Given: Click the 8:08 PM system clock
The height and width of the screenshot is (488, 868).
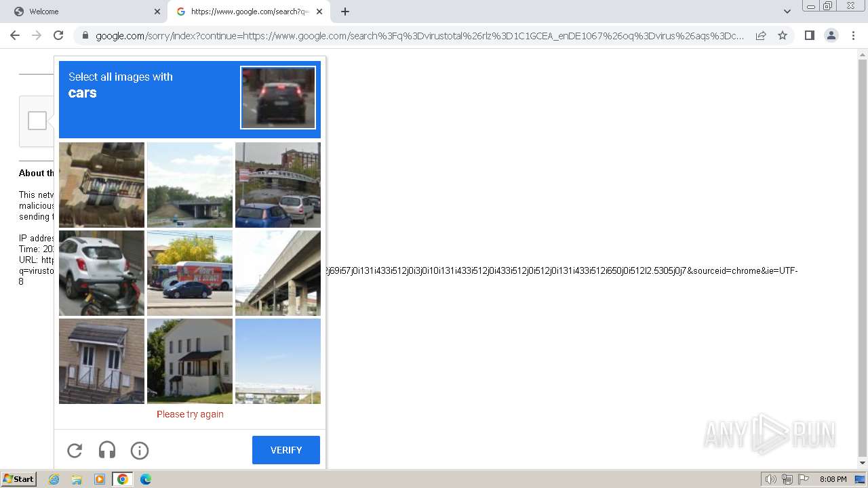Looking at the screenshot, I should [x=833, y=479].
